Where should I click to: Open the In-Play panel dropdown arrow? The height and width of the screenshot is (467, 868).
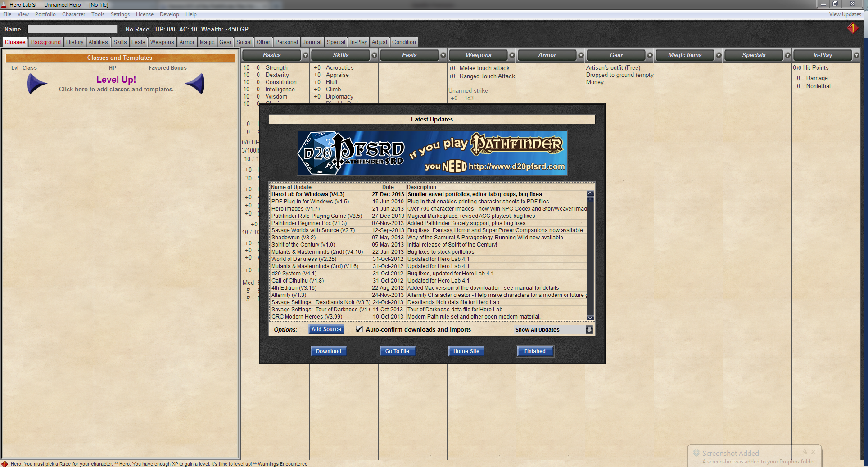(856, 55)
